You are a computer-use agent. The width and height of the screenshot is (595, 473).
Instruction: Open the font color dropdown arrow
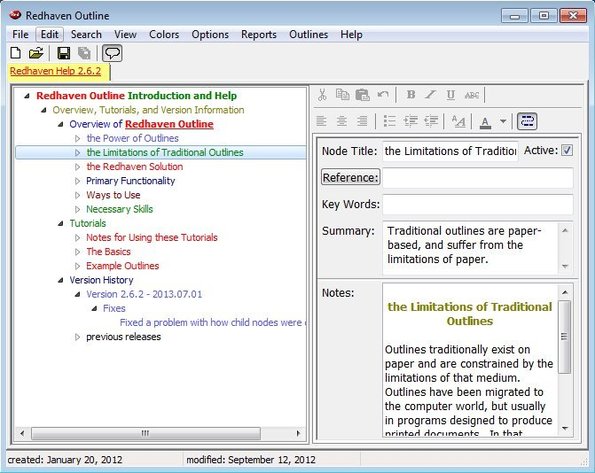(503, 121)
